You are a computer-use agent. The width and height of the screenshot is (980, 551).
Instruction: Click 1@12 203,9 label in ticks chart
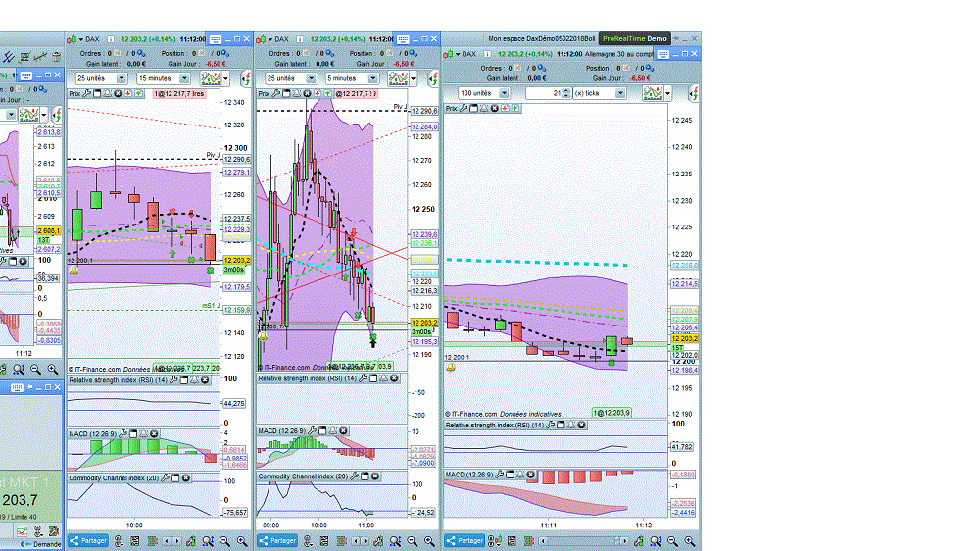click(x=612, y=413)
